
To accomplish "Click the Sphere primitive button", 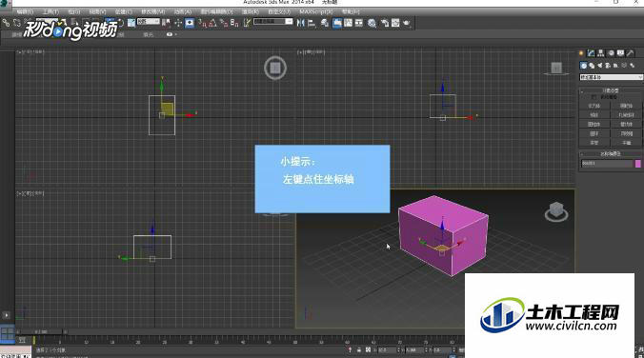I will click(x=594, y=115).
